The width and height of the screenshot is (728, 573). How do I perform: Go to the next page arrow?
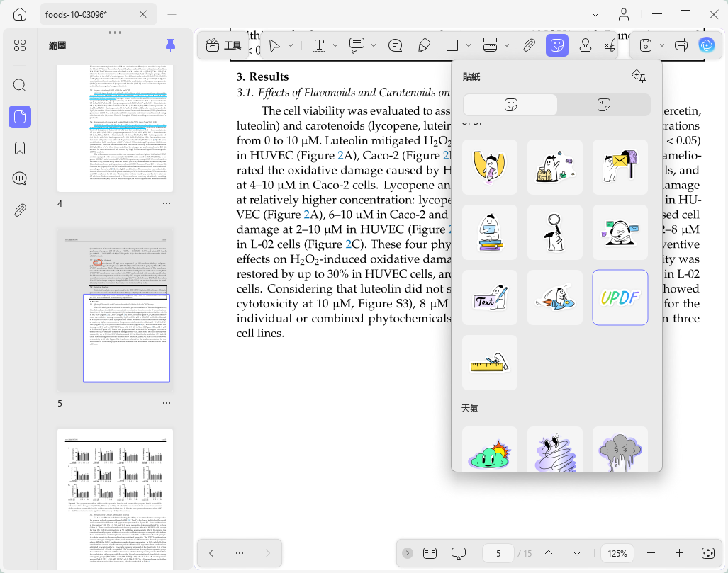click(576, 553)
